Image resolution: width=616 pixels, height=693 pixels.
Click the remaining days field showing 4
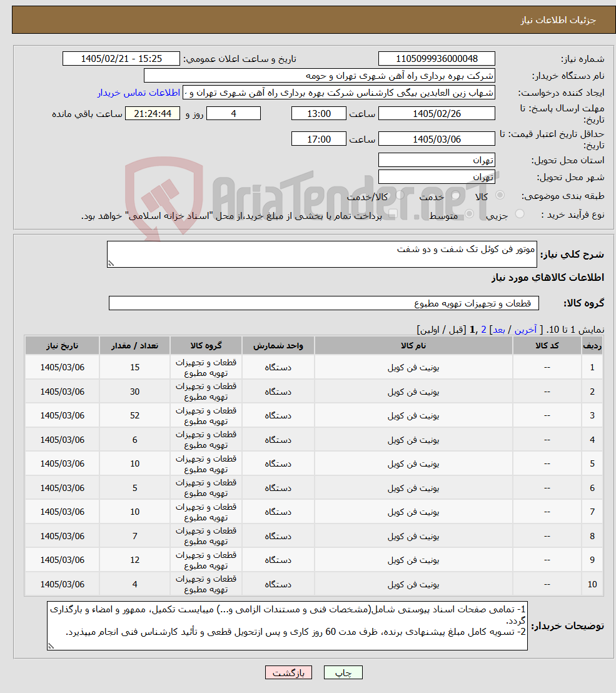click(x=233, y=114)
